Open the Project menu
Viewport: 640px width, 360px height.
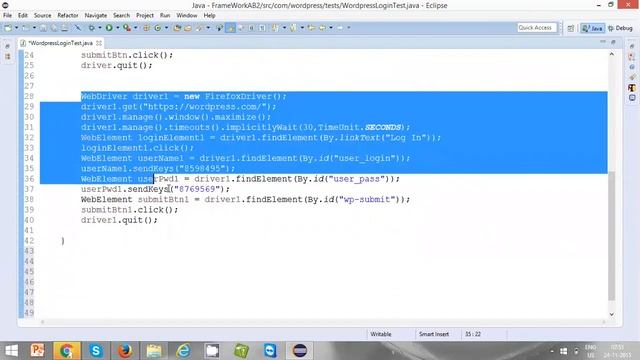coord(144,16)
